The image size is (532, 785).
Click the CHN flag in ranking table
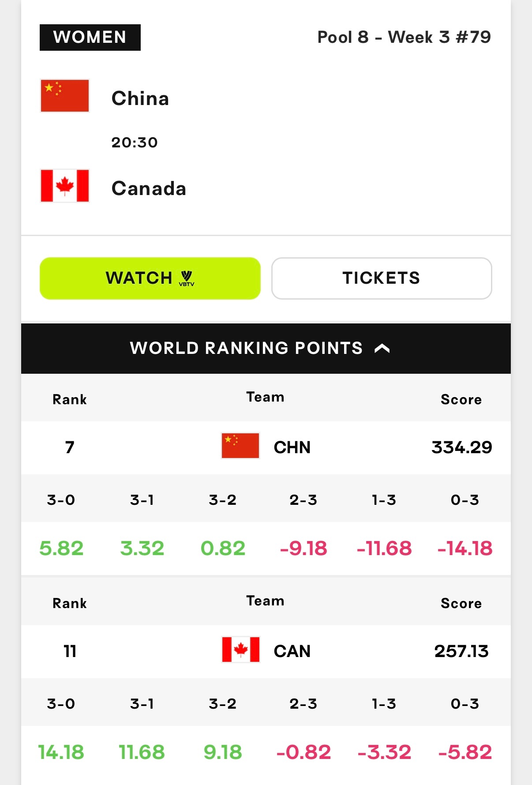(x=240, y=446)
